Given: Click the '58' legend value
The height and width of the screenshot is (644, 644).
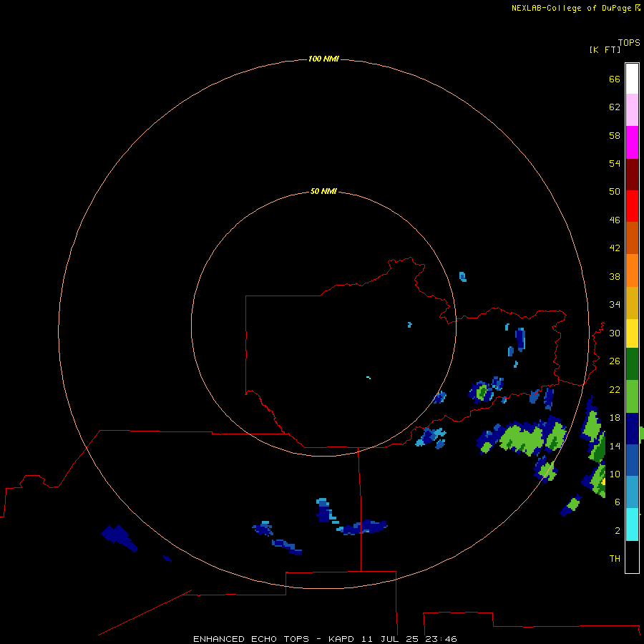Looking at the screenshot, I should pyautogui.click(x=615, y=135).
